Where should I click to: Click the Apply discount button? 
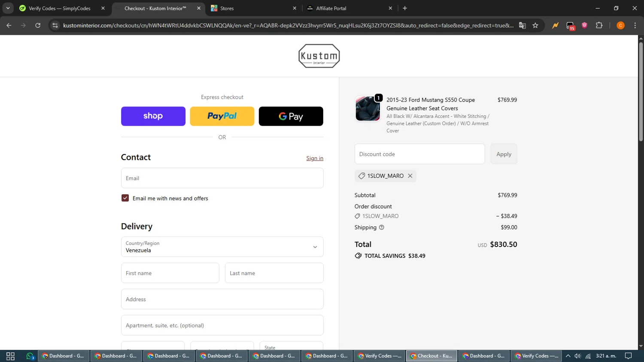(504, 154)
